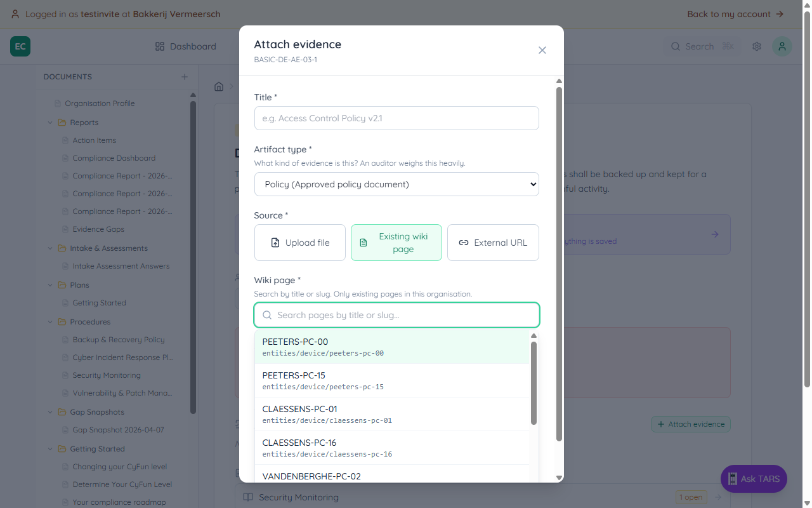This screenshot has width=812, height=508.
Task: Open the 1 open link next to Security Monitoring
Action: click(x=691, y=497)
